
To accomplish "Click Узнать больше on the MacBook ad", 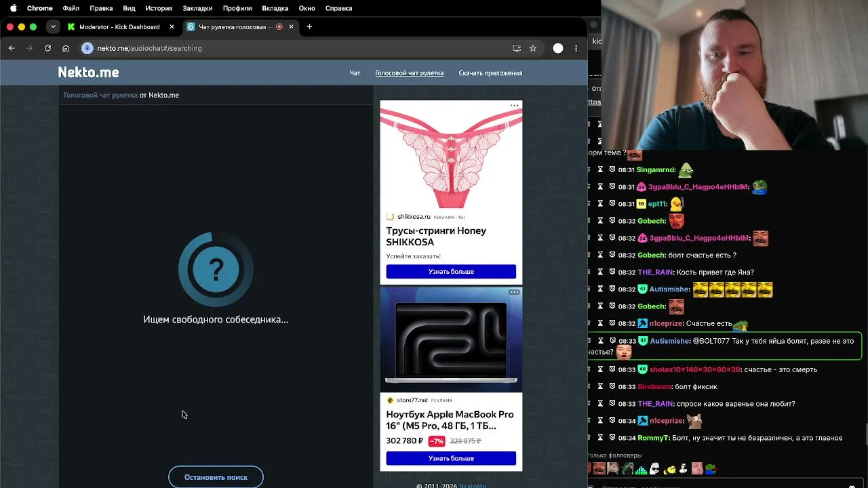I will (x=451, y=458).
